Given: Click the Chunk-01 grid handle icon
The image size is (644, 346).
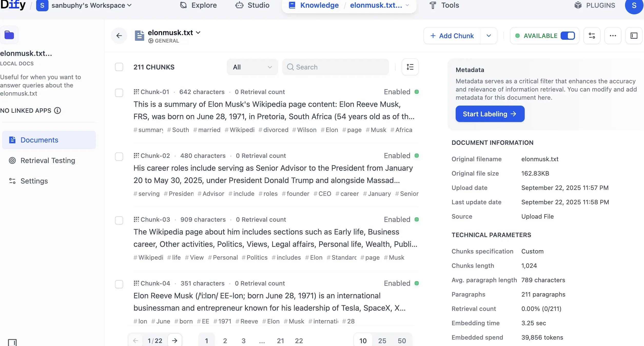Looking at the screenshot, I should coord(136,92).
